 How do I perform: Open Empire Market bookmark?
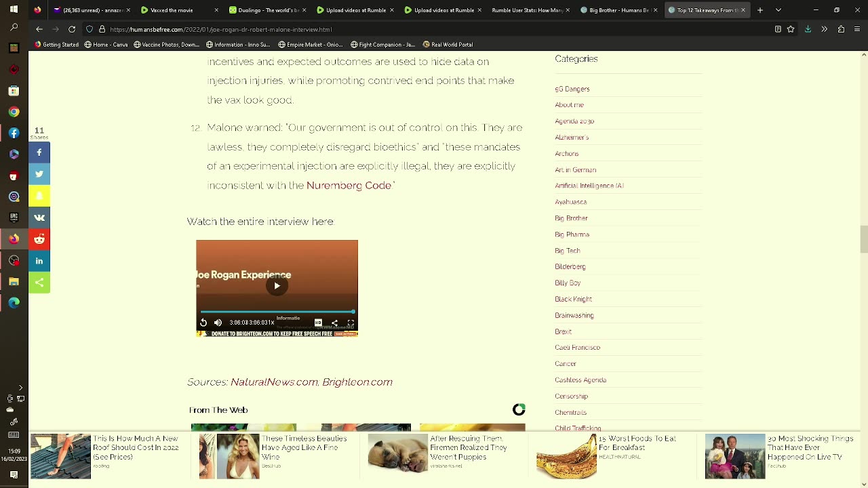click(x=311, y=45)
